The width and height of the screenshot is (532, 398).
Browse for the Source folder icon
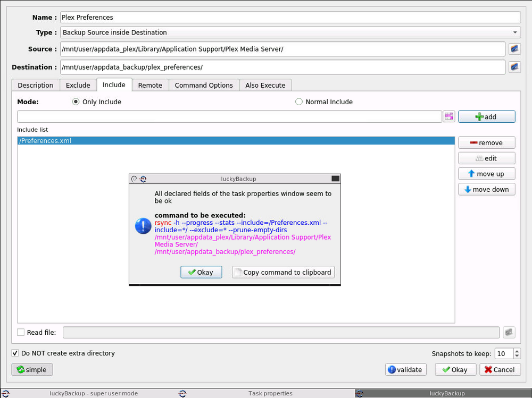point(514,49)
